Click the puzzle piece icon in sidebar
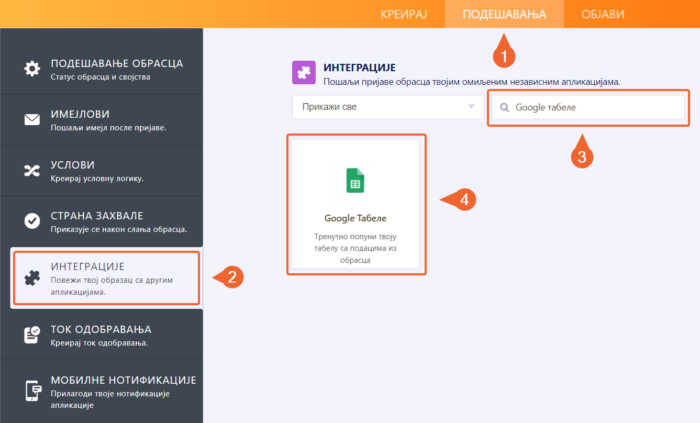 tap(32, 278)
